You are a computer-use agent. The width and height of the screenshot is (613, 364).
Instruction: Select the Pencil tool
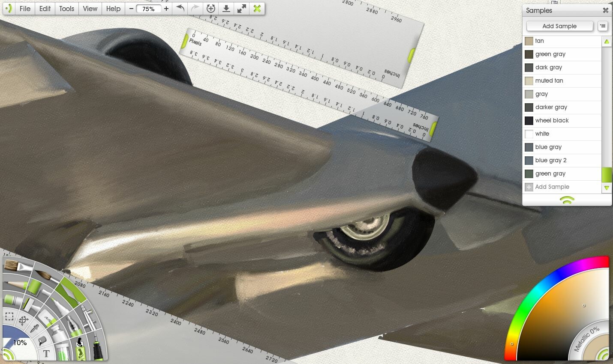(x=15, y=284)
